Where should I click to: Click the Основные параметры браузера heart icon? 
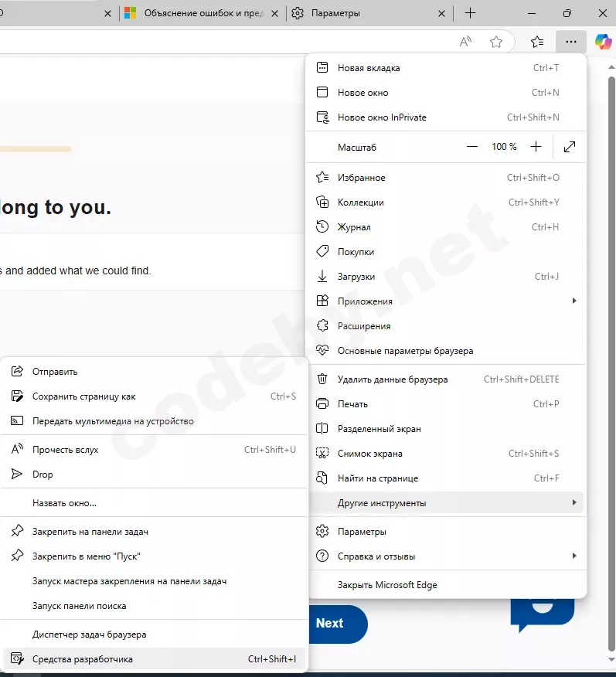click(x=322, y=350)
